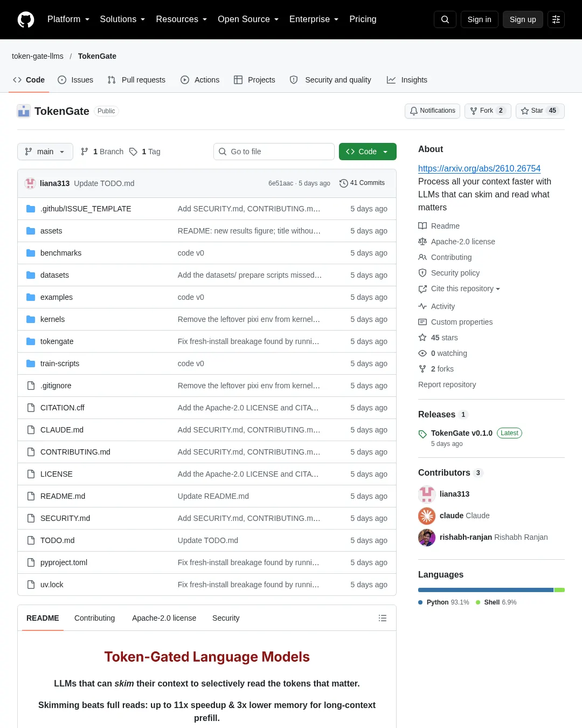
Task: Click the Sign up button
Action: 523,19
